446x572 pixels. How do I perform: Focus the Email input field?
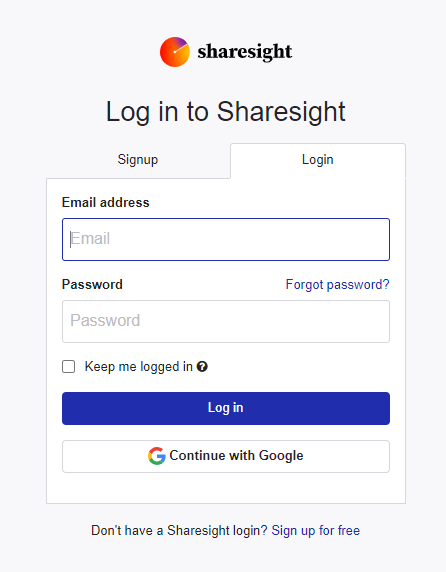226,239
